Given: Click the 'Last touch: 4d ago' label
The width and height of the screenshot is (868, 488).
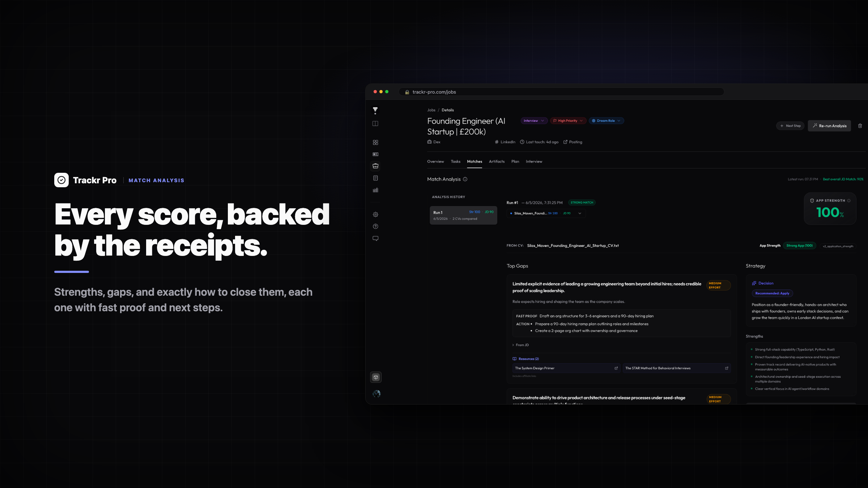Looking at the screenshot, I should coord(539,142).
